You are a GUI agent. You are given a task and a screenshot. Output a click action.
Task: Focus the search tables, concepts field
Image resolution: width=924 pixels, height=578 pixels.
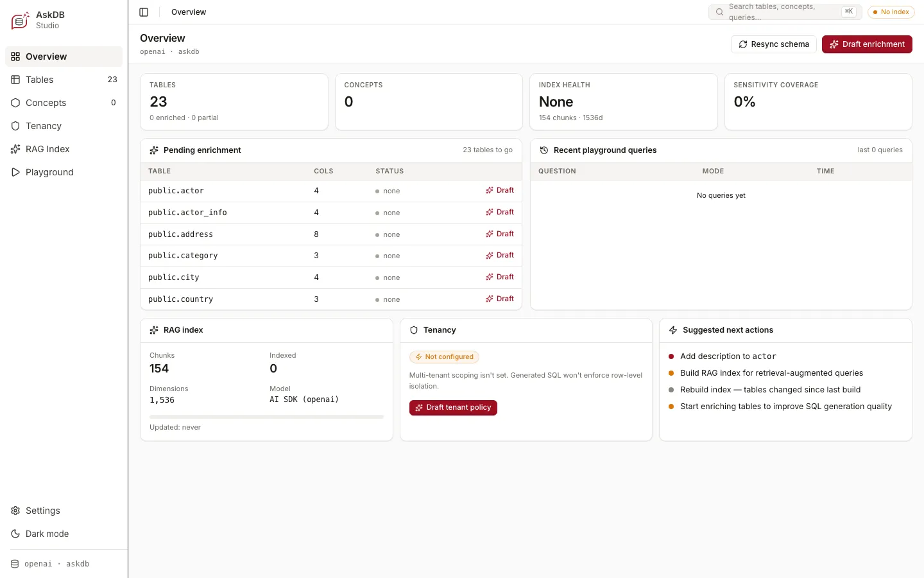(x=785, y=12)
